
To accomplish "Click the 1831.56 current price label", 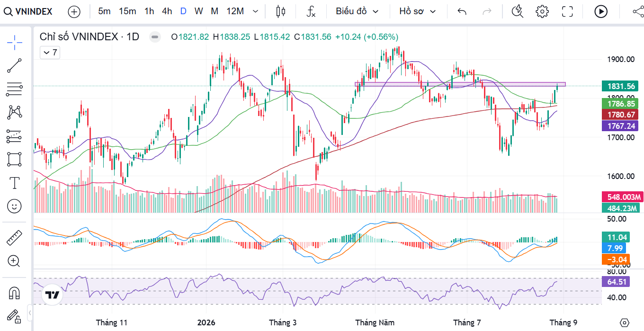I will point(621,86).
